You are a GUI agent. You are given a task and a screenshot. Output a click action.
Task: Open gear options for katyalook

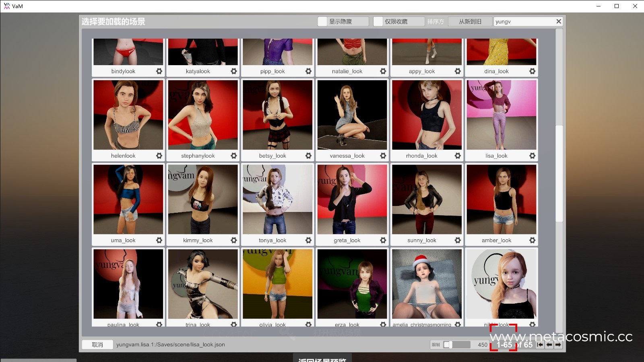coord(234,71)
